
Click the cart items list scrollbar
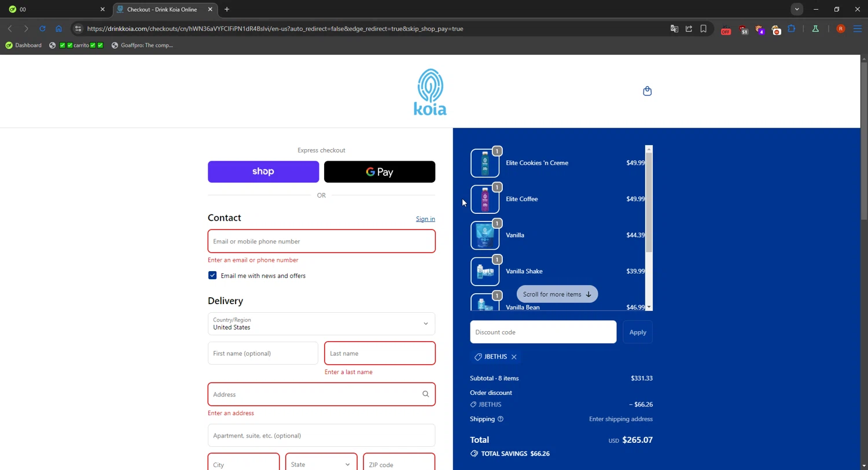649,202
